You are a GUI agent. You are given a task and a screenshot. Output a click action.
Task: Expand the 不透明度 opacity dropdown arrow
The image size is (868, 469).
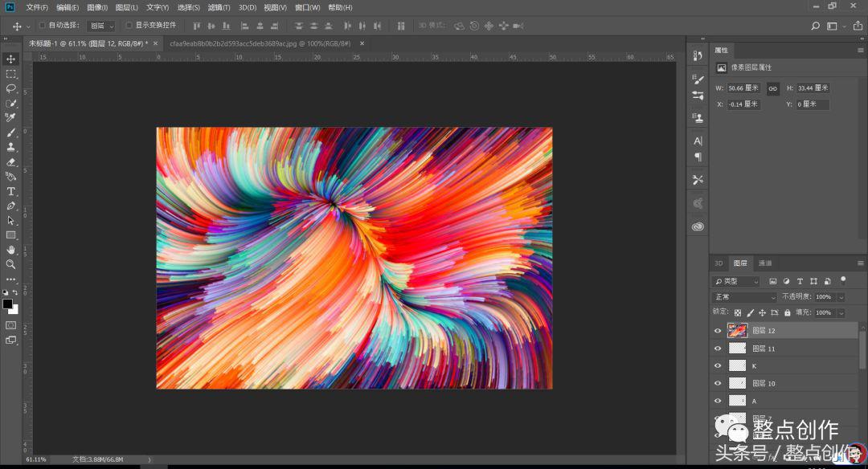click(x=841, y=297)
